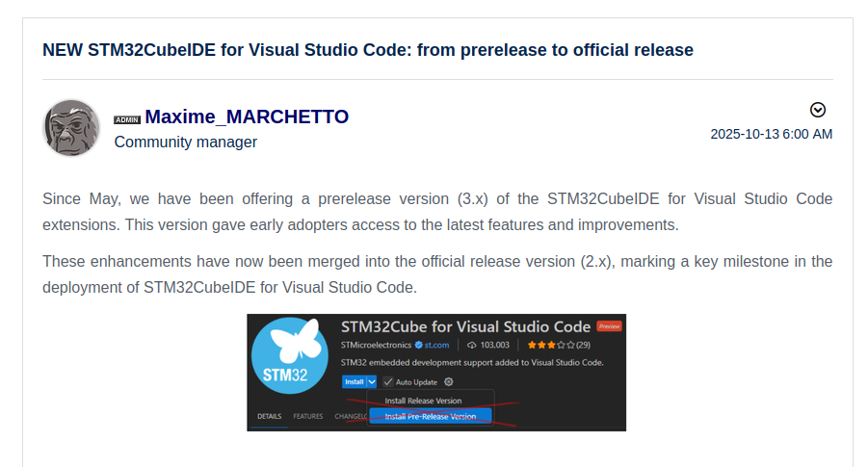
Task: Click the star rating icons
Action: click(x=549, y=345)
